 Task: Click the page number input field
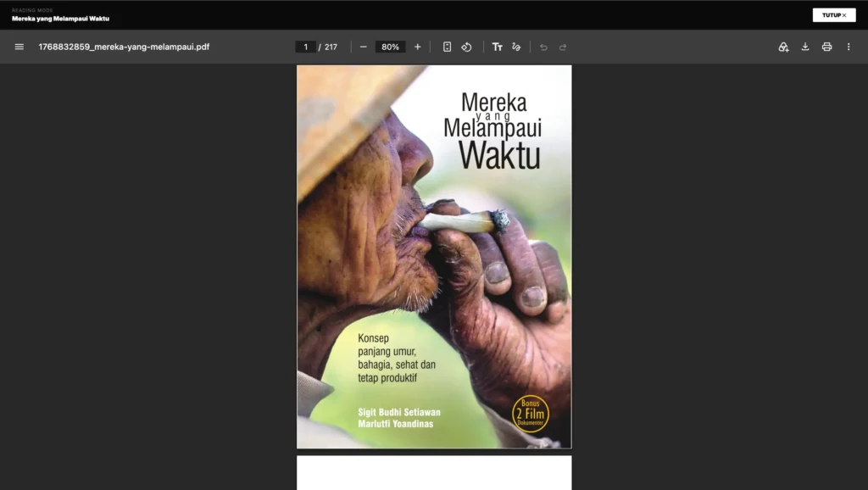tap(305, 47)
